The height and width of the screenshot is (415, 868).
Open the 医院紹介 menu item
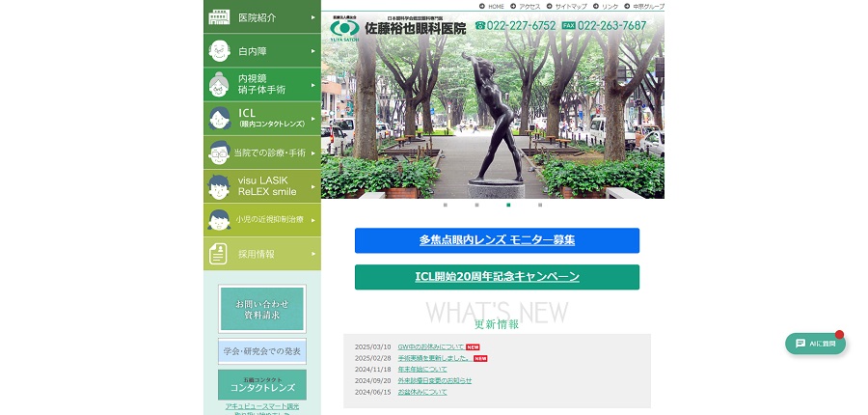point(262,16)
